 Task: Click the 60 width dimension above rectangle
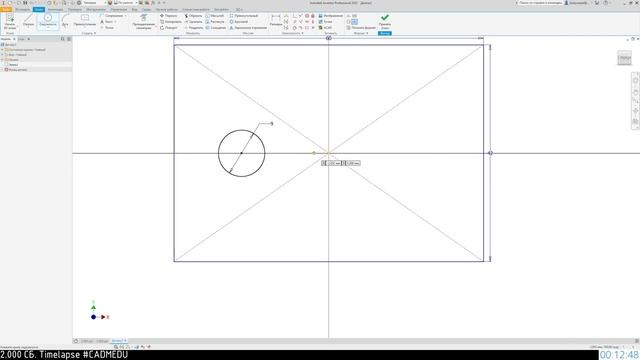(x=329, y=38)
